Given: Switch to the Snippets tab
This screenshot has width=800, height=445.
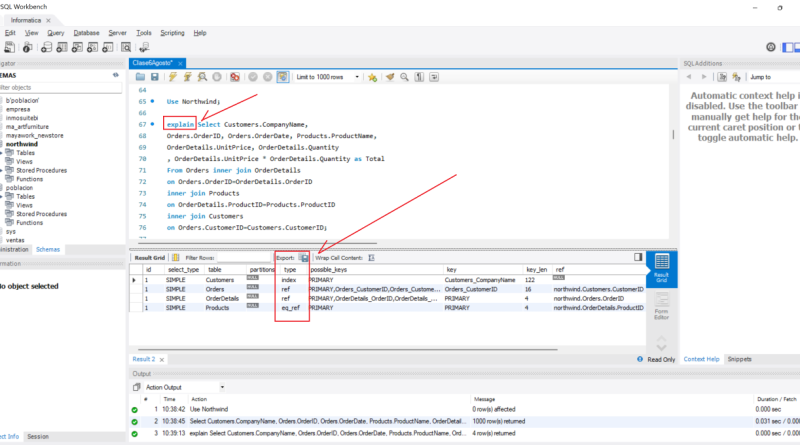Looking at the screenshot, I should pos(739,359).
